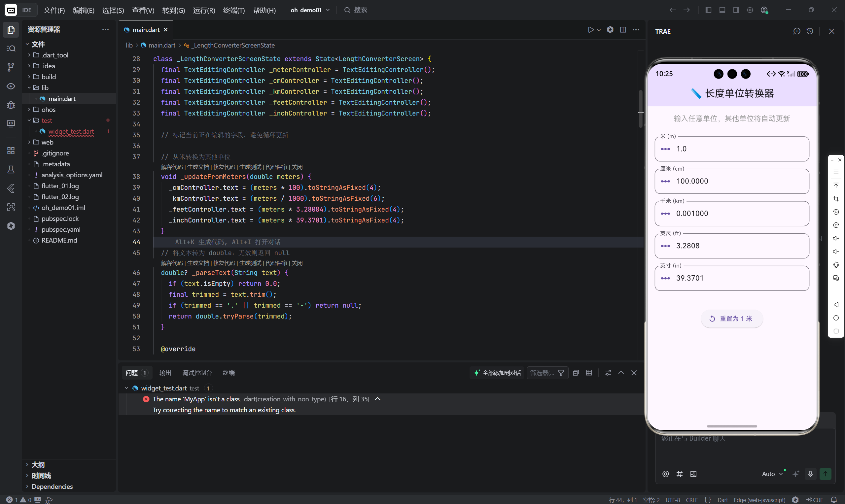Toggle the right sidebar layout icon
The height and width of the screenshot is (504, 845).
(x=736, y=10)
